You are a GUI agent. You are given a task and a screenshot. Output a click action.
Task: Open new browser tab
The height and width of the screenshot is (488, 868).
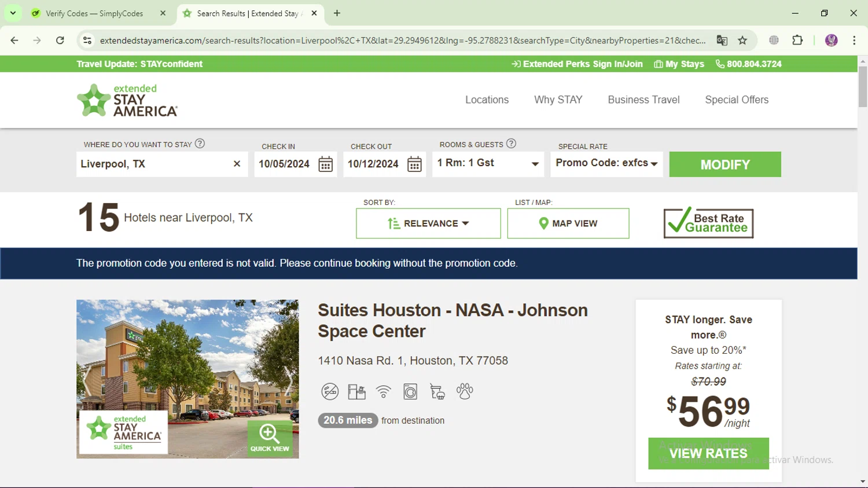pos(337,13)
